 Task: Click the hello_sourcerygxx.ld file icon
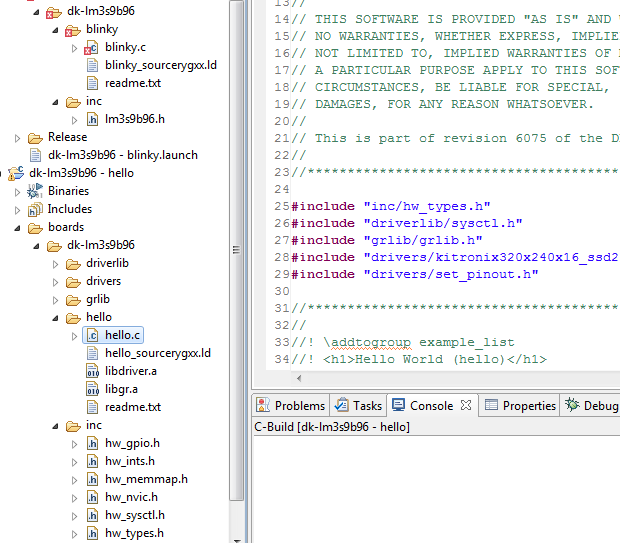coord(92,354)
